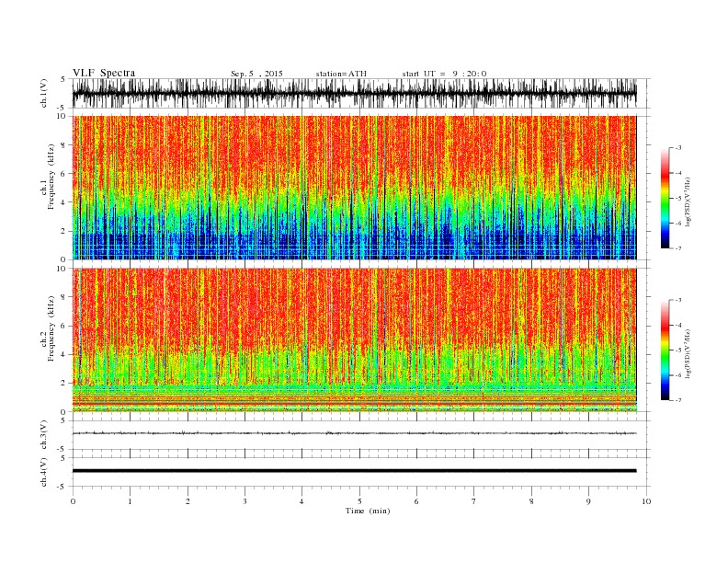Click the upper color bar beside ch.1 spectrogram
The height and width of the screenshot is (563, 728).
pos(665,198)
